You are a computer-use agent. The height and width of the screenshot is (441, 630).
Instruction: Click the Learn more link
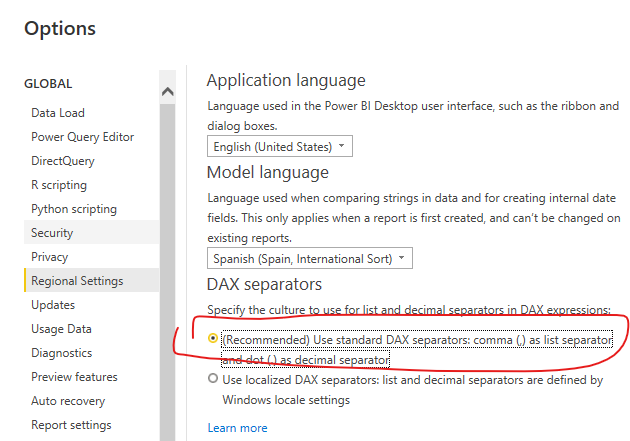pos(237,428)
